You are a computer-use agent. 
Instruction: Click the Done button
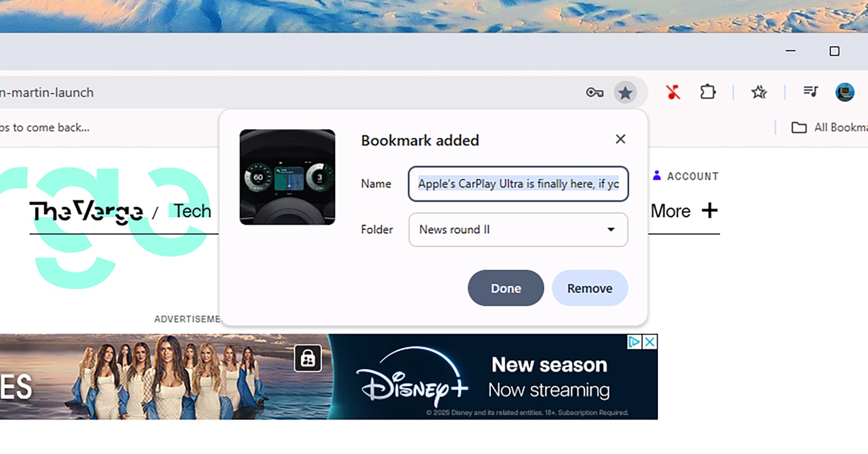point(506,288)
